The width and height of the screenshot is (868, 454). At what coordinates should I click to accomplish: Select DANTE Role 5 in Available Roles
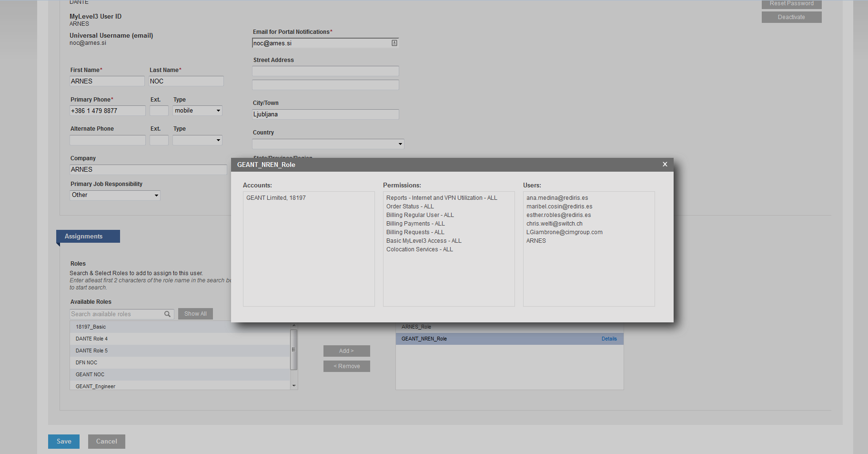(180, 351)
